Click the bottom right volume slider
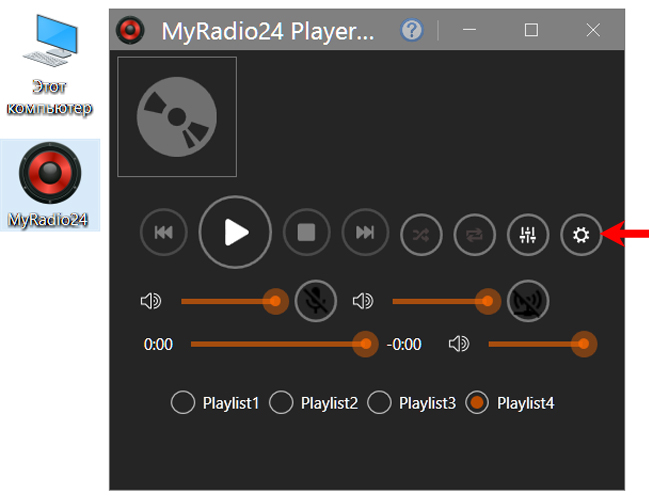 coord(535,344)
